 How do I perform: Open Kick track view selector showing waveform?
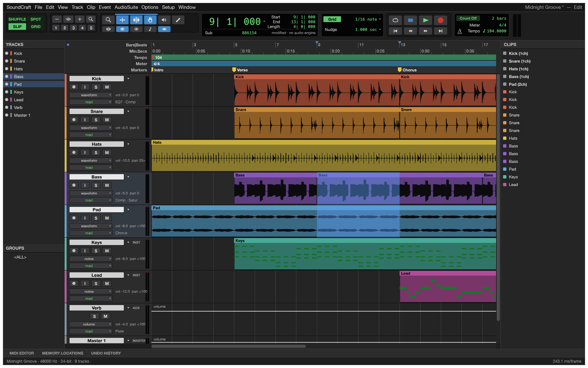[x=90, y=95]
